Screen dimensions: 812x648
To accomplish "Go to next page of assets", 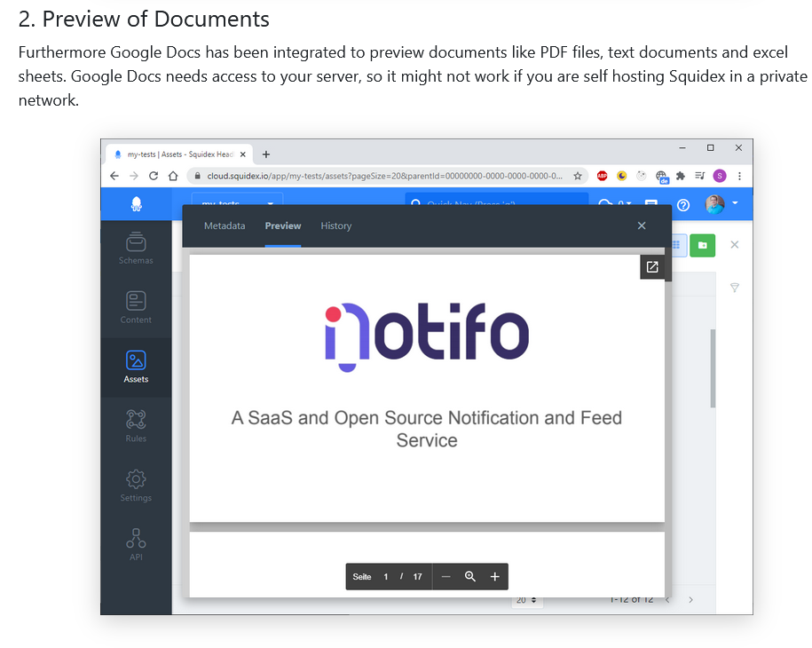I will click(690, 599).
